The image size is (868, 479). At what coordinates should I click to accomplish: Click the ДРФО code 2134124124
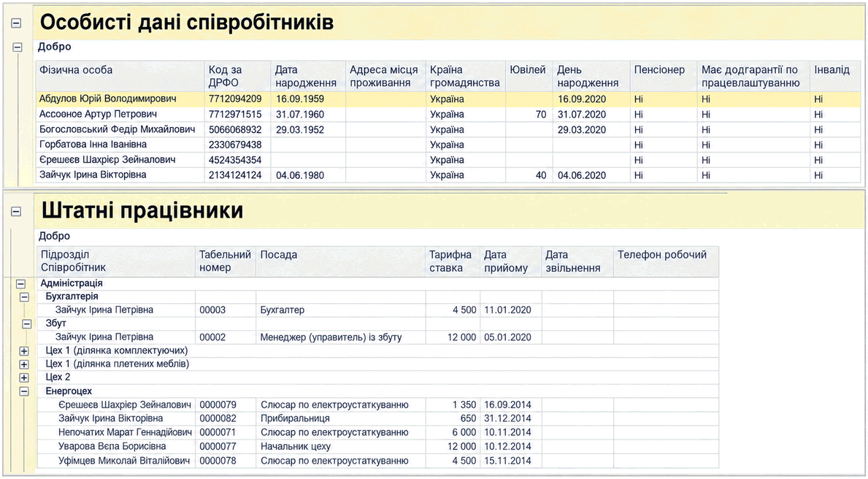tap(235, 175)
